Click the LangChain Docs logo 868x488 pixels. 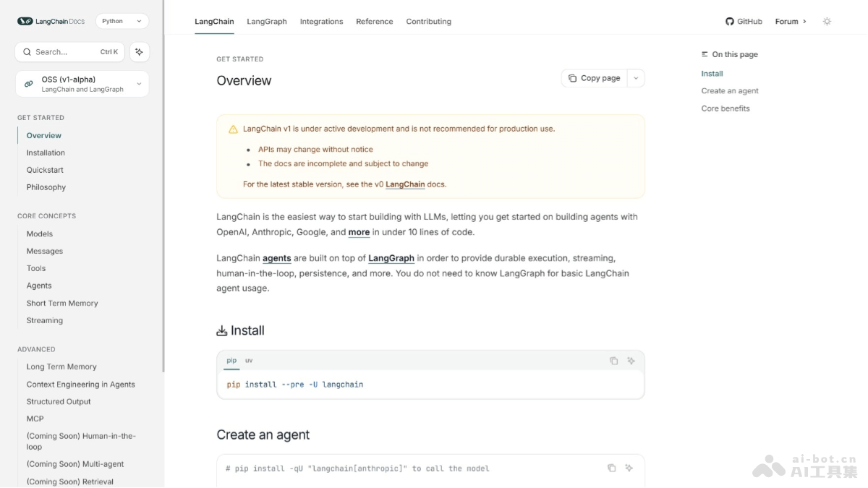click(51, 22)
